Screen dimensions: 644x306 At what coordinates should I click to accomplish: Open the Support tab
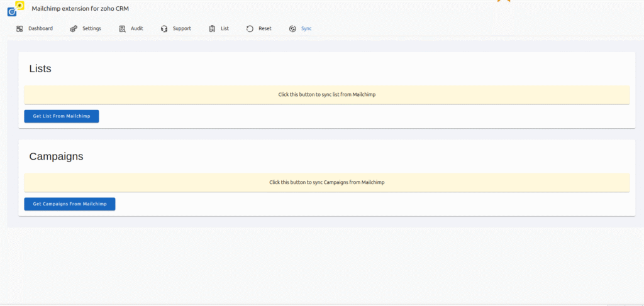tap(182, 29)
